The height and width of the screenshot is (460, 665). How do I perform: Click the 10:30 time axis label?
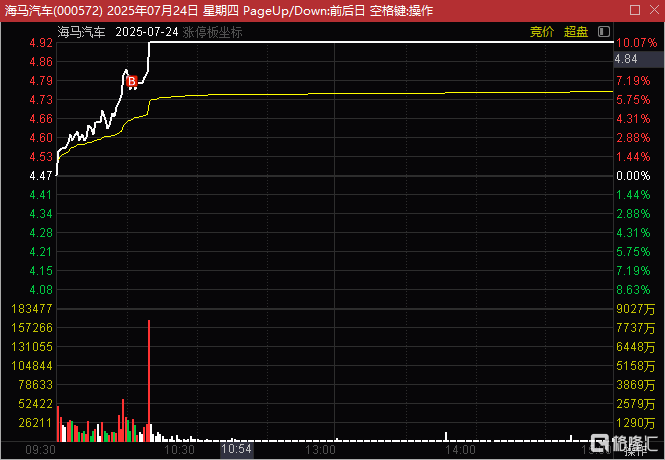[x=179, y=449]
